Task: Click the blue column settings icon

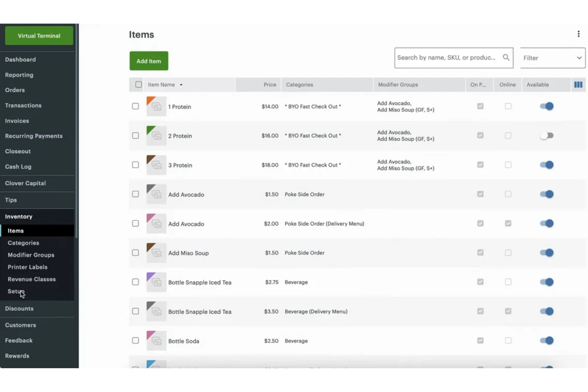Action: (x=578, y=85)
